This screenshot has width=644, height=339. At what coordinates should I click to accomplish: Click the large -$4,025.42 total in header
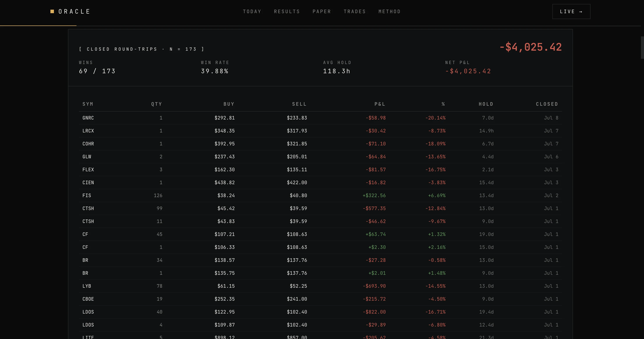point(530,47)
